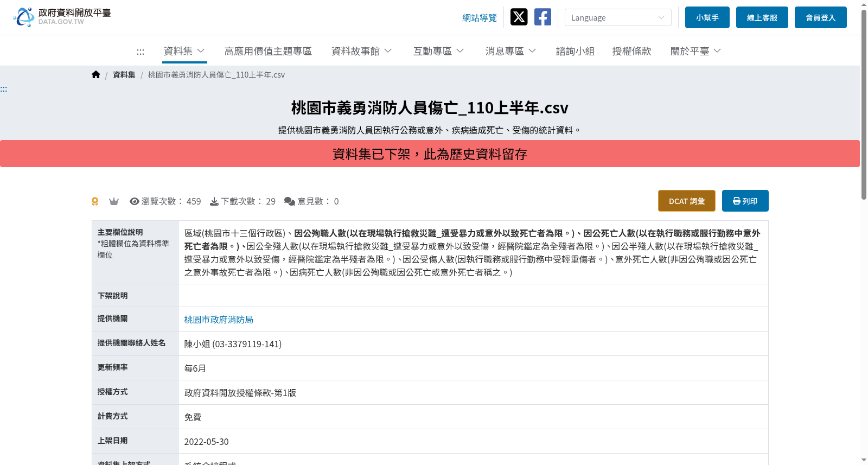Expand the 關於平臺 menu

(x=696, y=51)
